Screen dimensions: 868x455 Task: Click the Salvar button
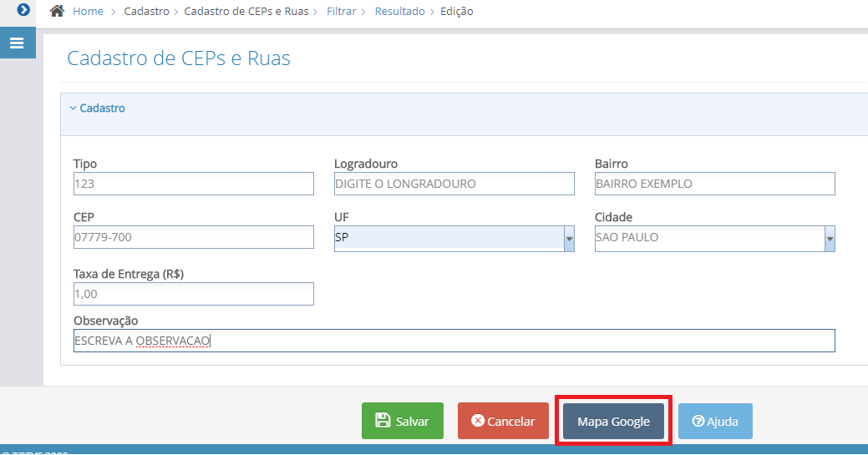point(403,421)
